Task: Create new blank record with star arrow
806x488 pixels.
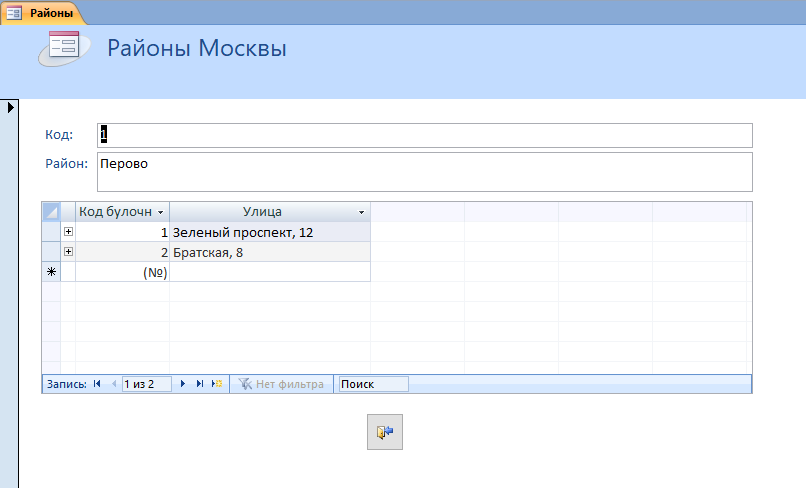Action: [x=217, y=384]
